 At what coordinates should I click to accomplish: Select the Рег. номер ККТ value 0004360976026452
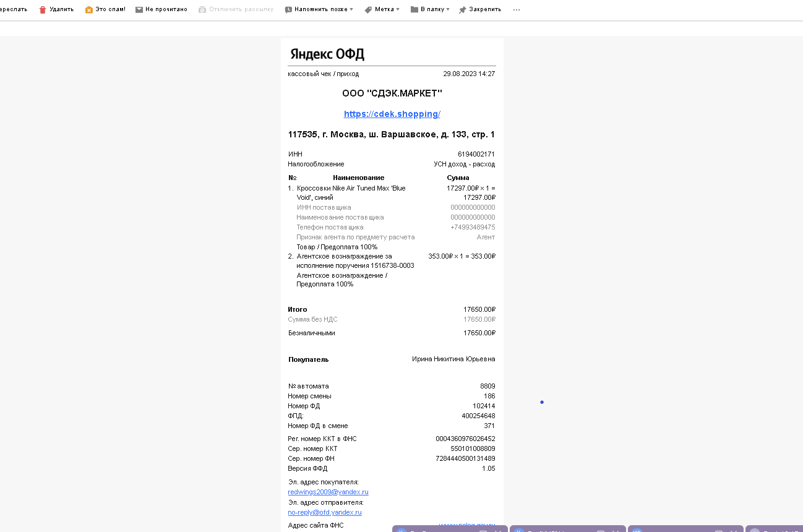pyautogui.click(x=465, y=439)
